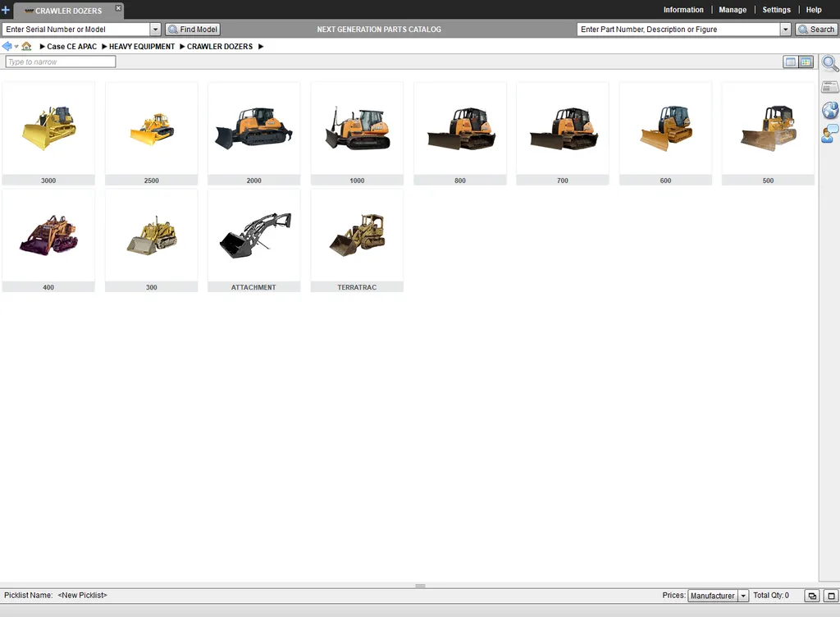Go back with the blue arrow icon
Screen dimensions: 840x617
coord(7,46)
